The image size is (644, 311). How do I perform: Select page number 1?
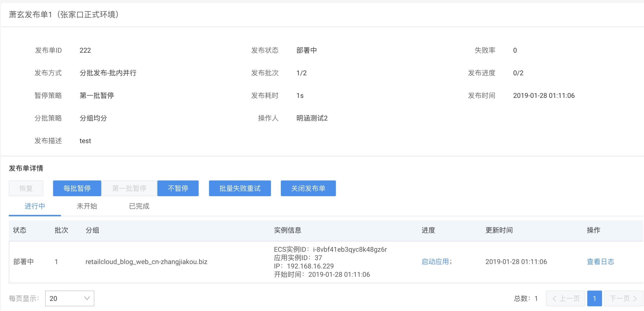coord(594,298)
